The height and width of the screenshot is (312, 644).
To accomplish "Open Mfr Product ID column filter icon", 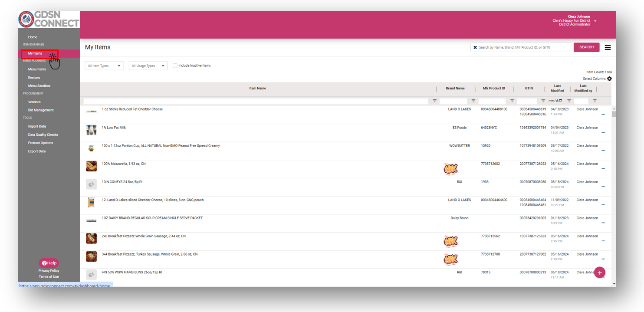I will [x=512, y=101].
